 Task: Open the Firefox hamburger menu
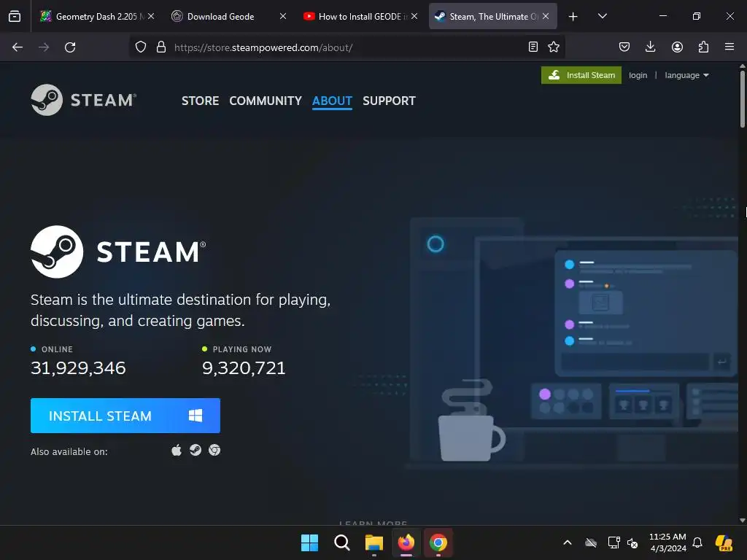point(729,47)
